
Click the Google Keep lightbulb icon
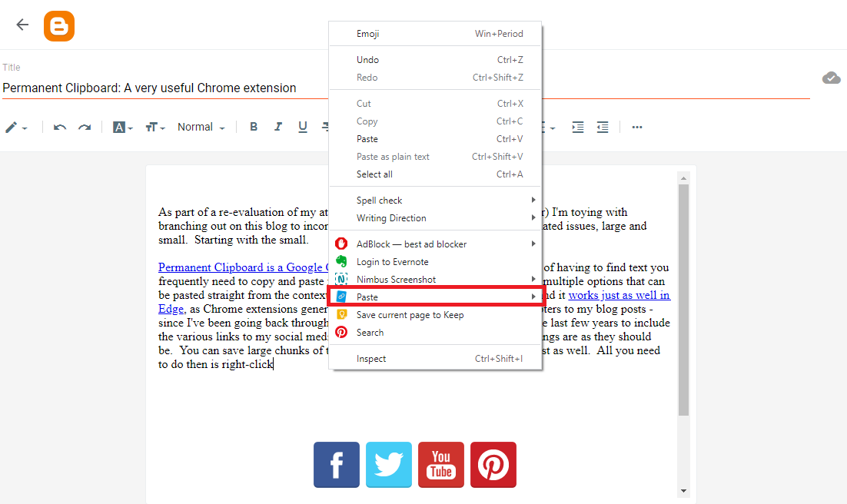point(341,314)
